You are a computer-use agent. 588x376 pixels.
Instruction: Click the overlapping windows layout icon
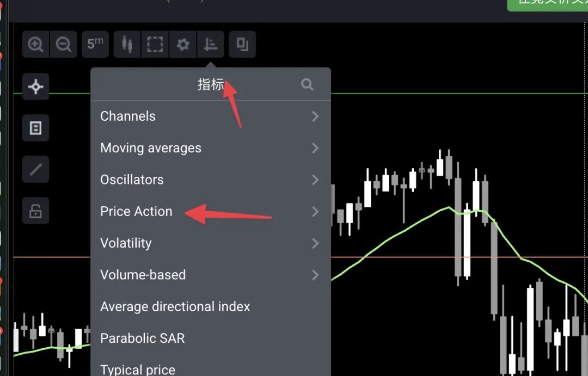(242, 44)
